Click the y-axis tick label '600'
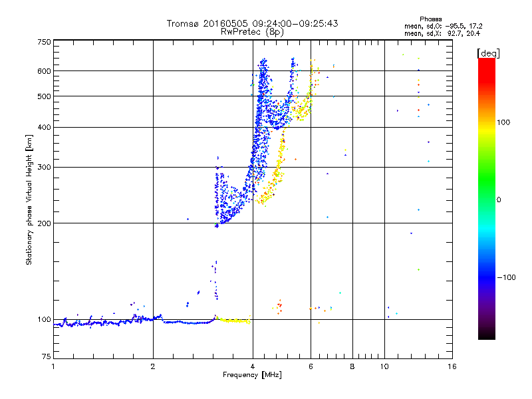 (x=44, y=71)
